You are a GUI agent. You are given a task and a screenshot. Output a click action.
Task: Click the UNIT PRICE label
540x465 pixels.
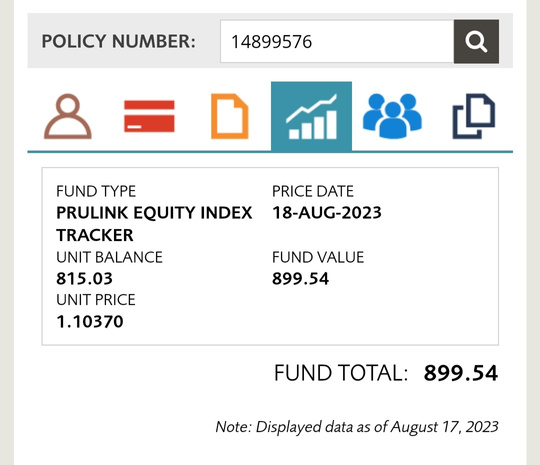pos(96,300)
